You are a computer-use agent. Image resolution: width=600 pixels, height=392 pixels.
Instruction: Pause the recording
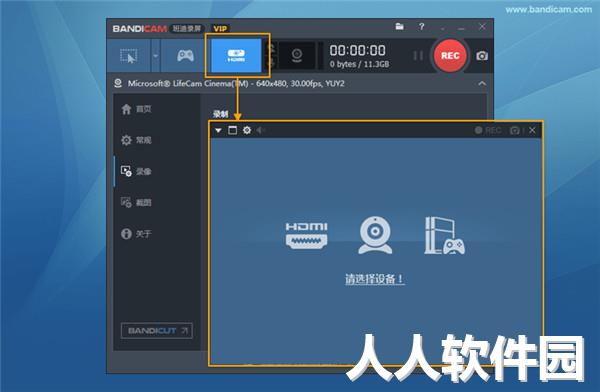pyautogui.click(x=418, y=56)
